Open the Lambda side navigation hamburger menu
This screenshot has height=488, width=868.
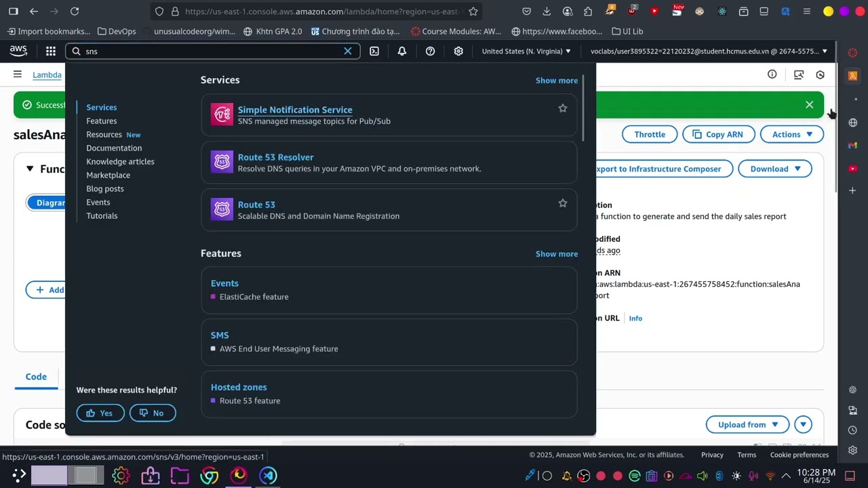(x=18, y=75)
